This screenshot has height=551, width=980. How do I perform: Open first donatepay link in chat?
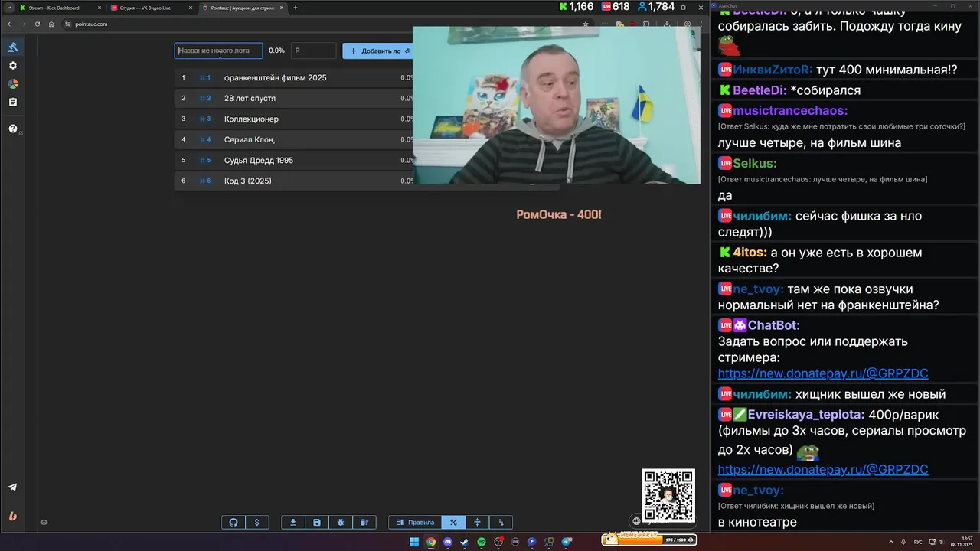pyautogui.click(x=823, y=373)
